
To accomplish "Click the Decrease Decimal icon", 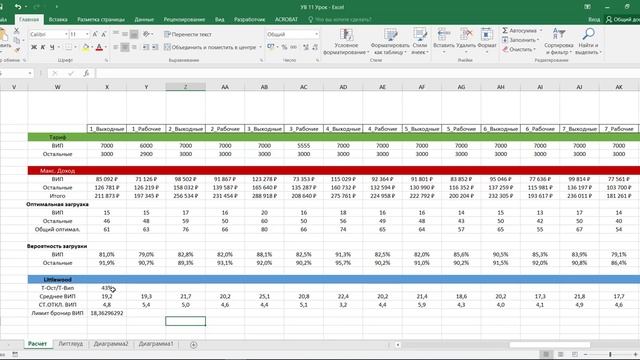I will pyautogui.click(x=315, y=47).
